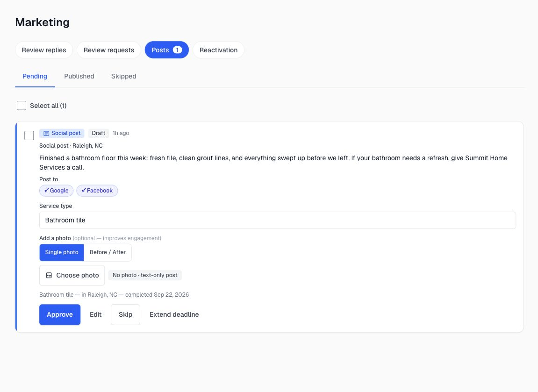Focus the Service type input field
The width and height of the screenshot is (538, 392).
(278, 221)
